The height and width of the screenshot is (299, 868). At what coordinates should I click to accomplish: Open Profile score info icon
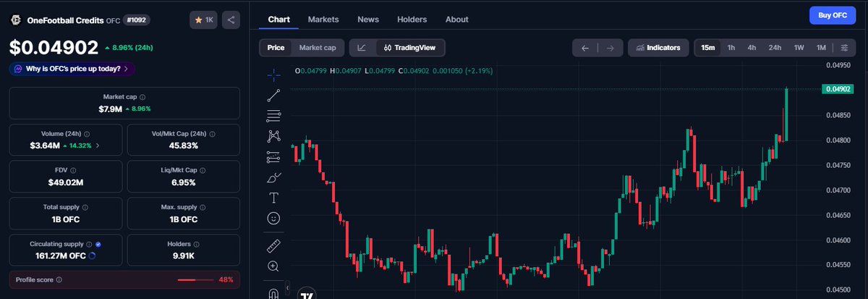click(59, 279)
